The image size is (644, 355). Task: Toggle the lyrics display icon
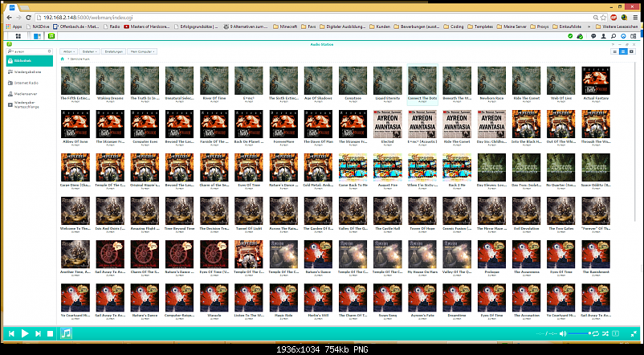(x=615, y=333)
